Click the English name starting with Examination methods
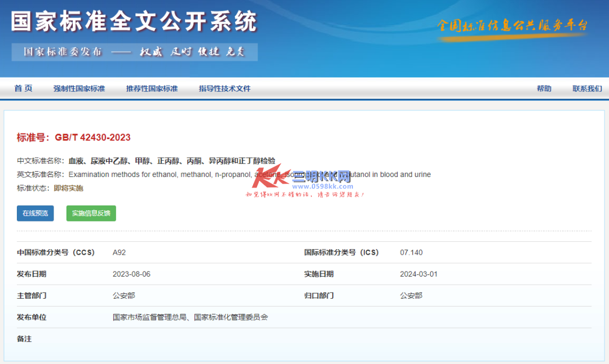The width and height of the screenshot is (609, 364). pyautogui.click(x=158, y=175)
